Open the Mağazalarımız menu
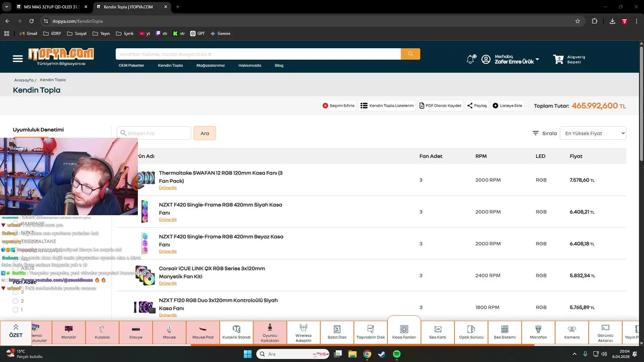 click(x=210, y=65)
